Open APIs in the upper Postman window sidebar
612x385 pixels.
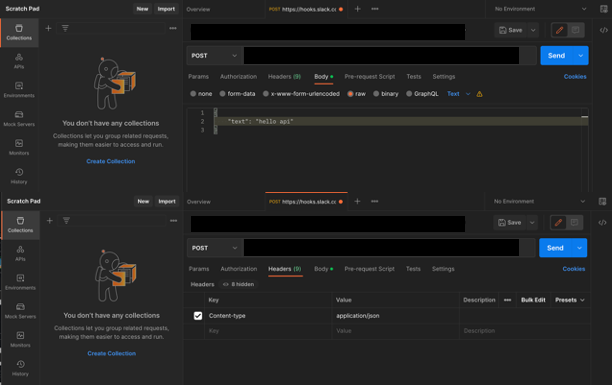pyautogui.click(x=19, y=61)
